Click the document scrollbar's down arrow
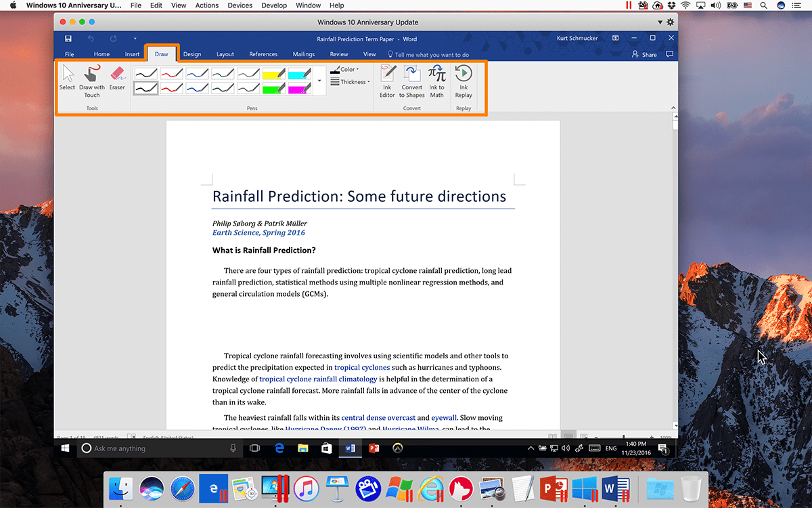The height and width of the screenshot is (508, 812). (x=674, y=425)
